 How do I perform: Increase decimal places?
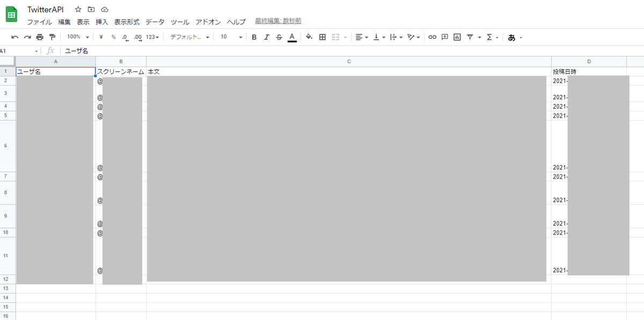(138, 37)
